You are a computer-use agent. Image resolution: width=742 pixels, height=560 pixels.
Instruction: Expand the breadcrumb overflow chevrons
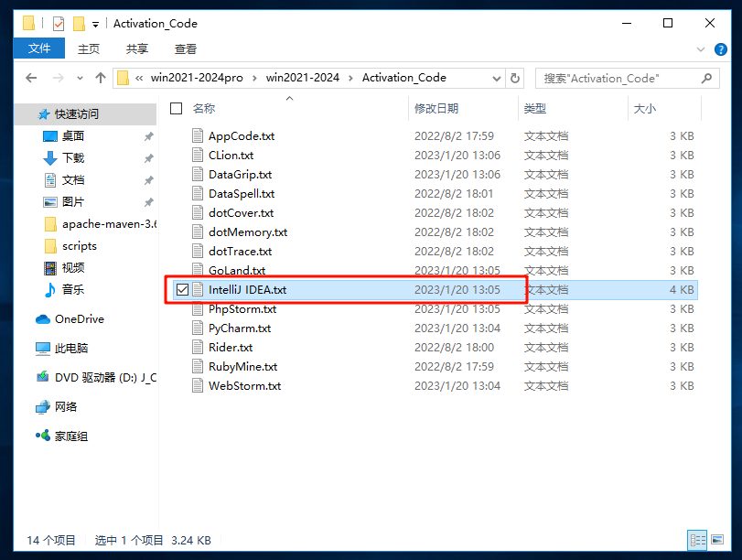click(x=139, y=78)
